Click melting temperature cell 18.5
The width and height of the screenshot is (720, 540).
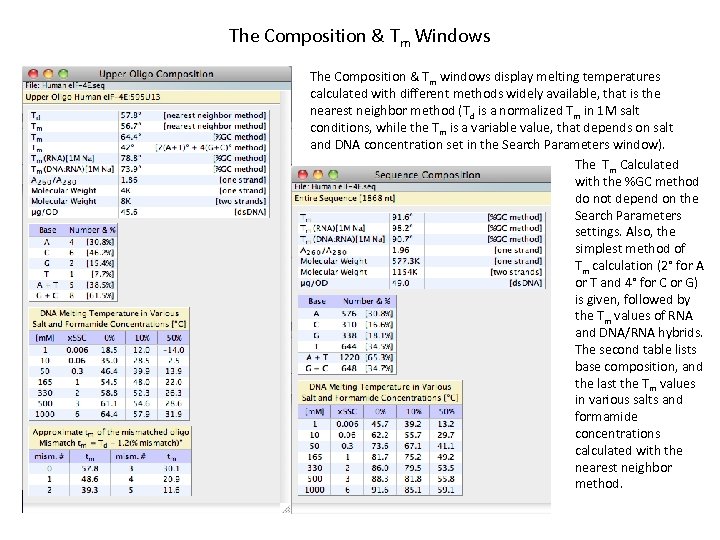(x=109, y=350)
